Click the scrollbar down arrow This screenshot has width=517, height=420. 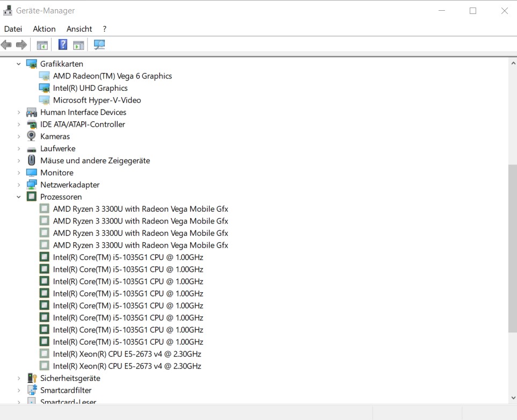[x=513, y=398]
